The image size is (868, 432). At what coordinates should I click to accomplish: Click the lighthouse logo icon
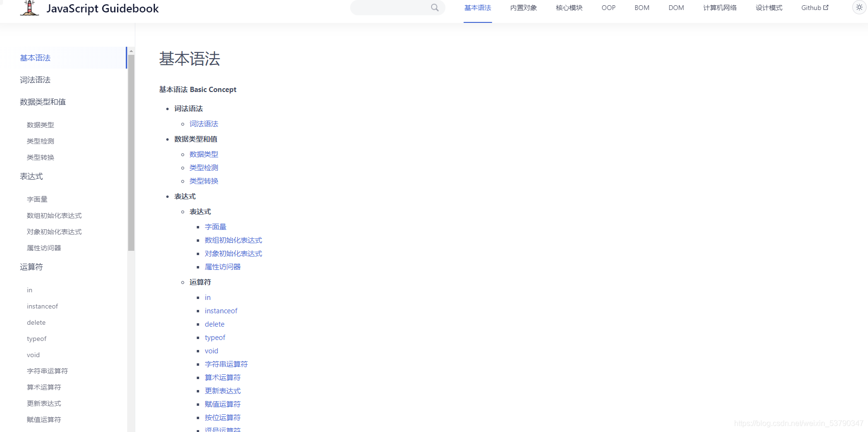click(x=30, y=8)
